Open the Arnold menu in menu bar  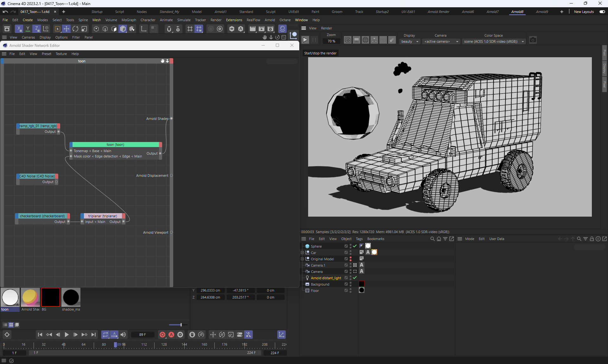click(x=269, y=20)
